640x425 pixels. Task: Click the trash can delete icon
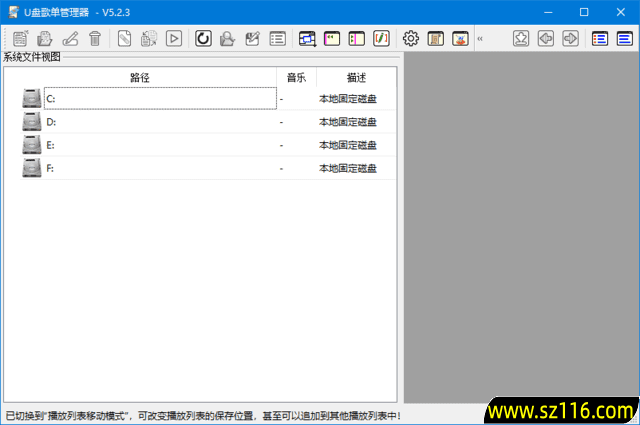[95, 38]
